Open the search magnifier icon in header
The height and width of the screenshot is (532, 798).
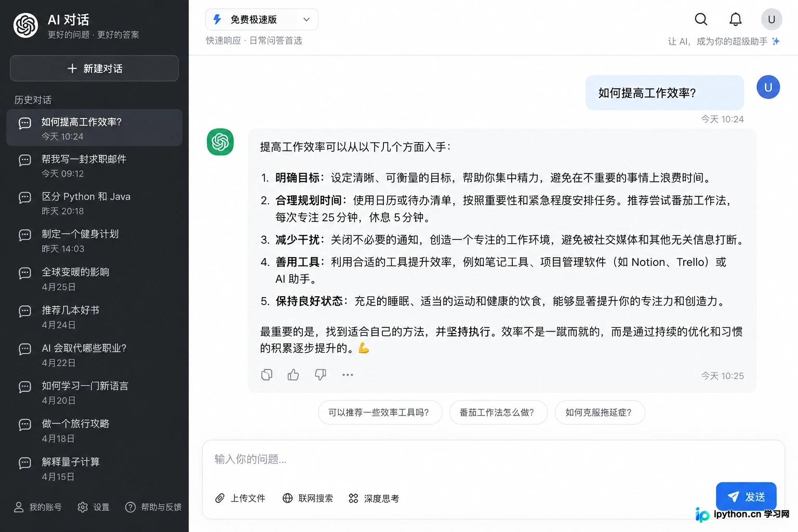pos(701,20)
